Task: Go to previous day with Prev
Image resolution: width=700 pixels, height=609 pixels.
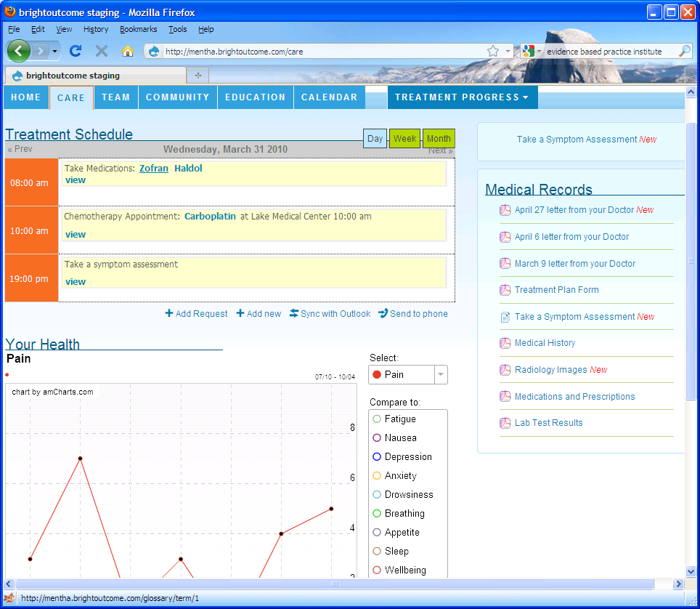Action: click(x=20, y=149)
